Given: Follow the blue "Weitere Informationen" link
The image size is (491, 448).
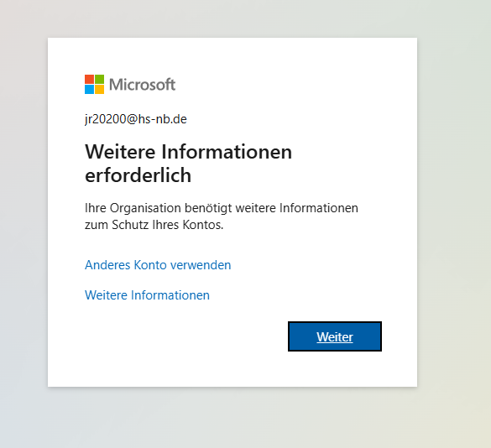Looking at the screenshot, I should pos(147,295).
